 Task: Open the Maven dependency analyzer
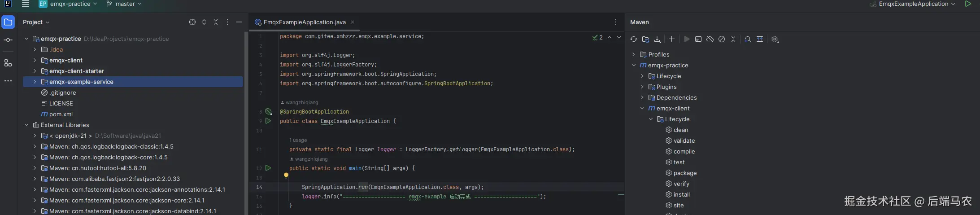(x=748, y=39)
